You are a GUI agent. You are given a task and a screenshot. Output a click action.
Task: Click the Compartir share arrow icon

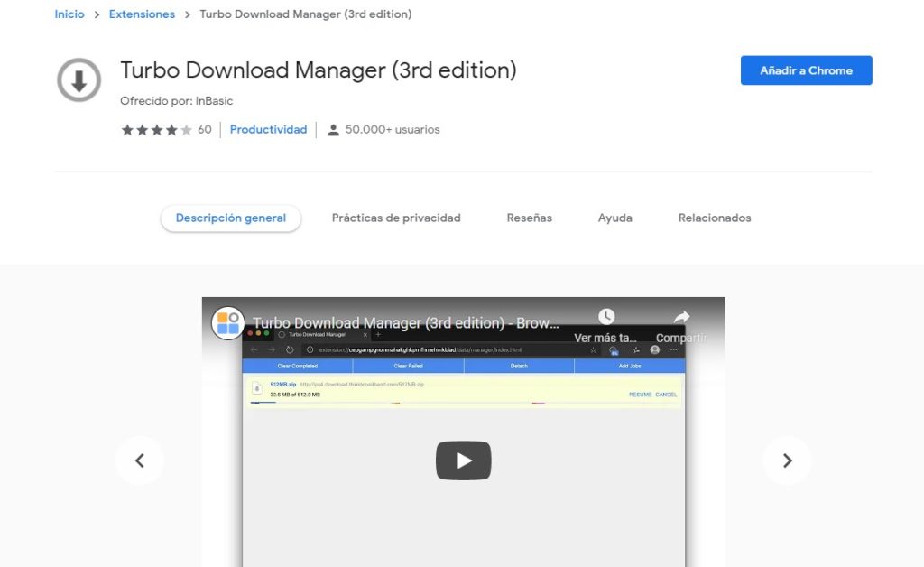(x=681, y=317)
